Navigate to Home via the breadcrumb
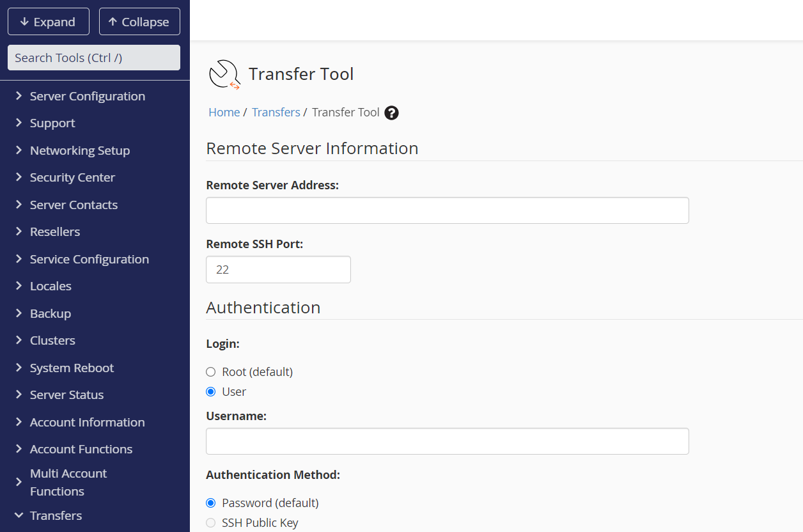 tap(224, 112)
